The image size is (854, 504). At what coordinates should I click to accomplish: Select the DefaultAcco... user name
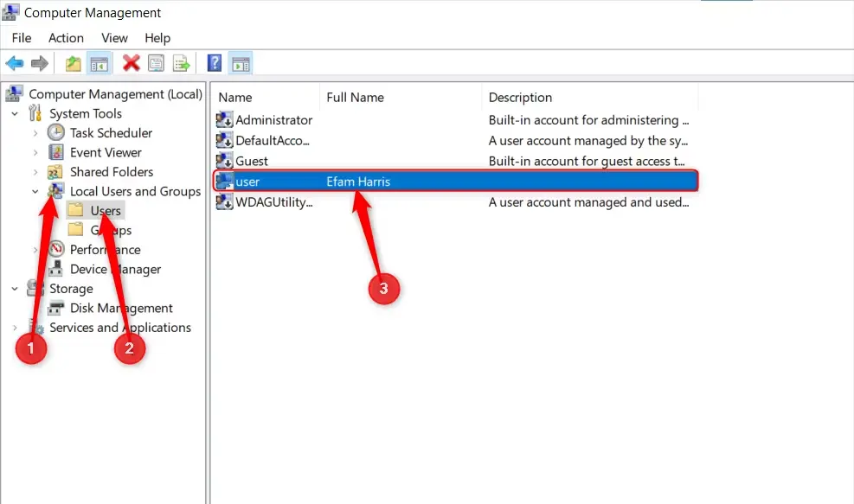click(x=273, y=140)
